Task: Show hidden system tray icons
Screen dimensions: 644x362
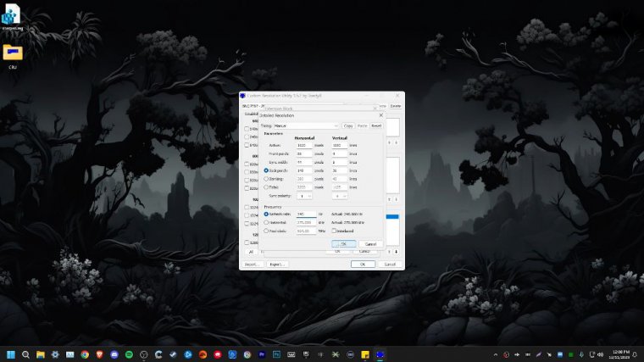Action: pos(495,354)
